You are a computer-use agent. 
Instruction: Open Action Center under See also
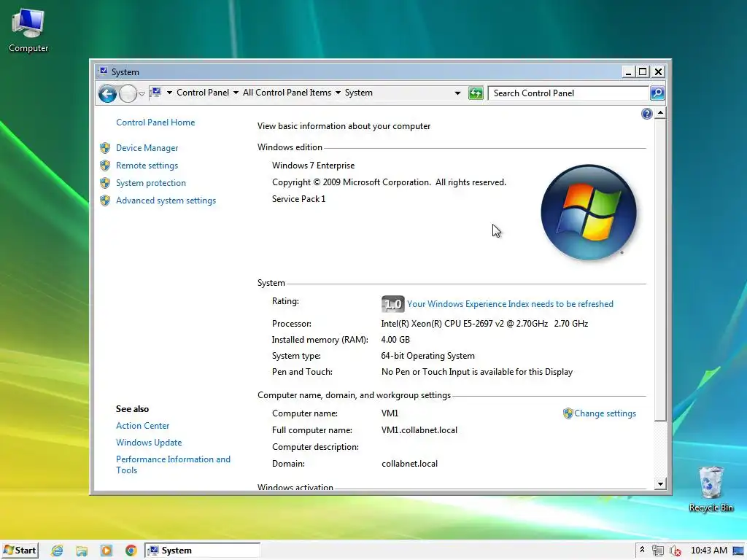(142, 426)
